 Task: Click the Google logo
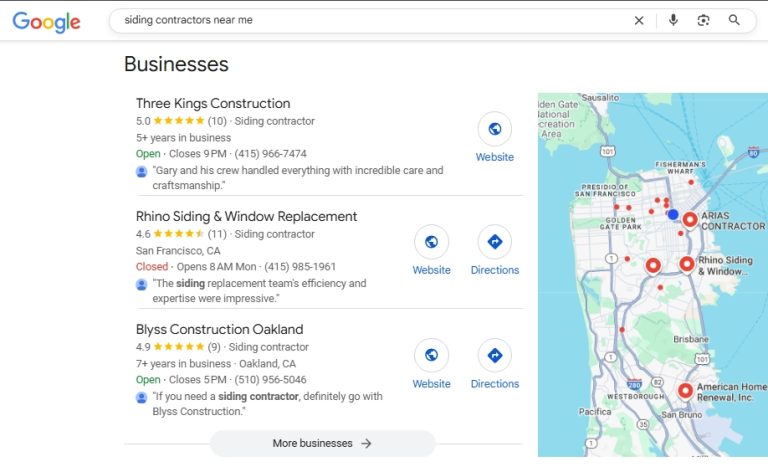pos(47,22)
